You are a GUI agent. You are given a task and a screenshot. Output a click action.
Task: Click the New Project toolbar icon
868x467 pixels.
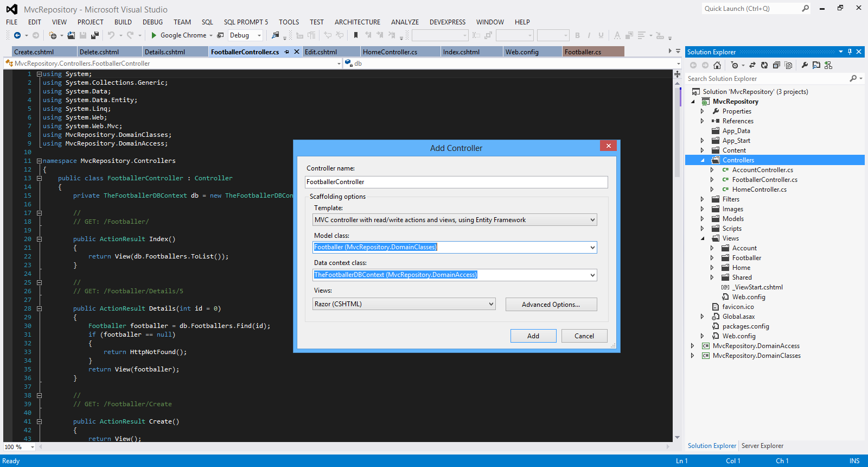coord(53,35)
